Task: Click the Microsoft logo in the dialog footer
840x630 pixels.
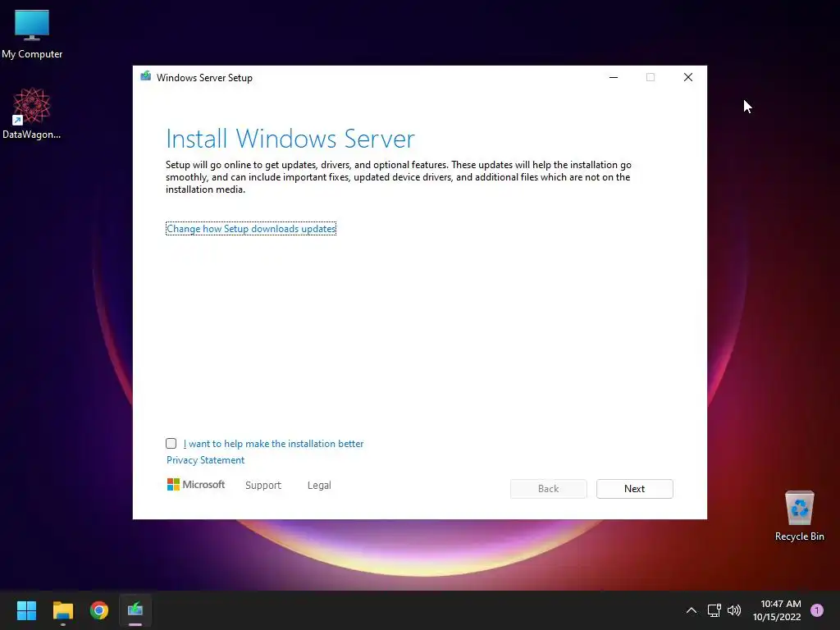Action: pyautogui.click(x=196, y=484)
